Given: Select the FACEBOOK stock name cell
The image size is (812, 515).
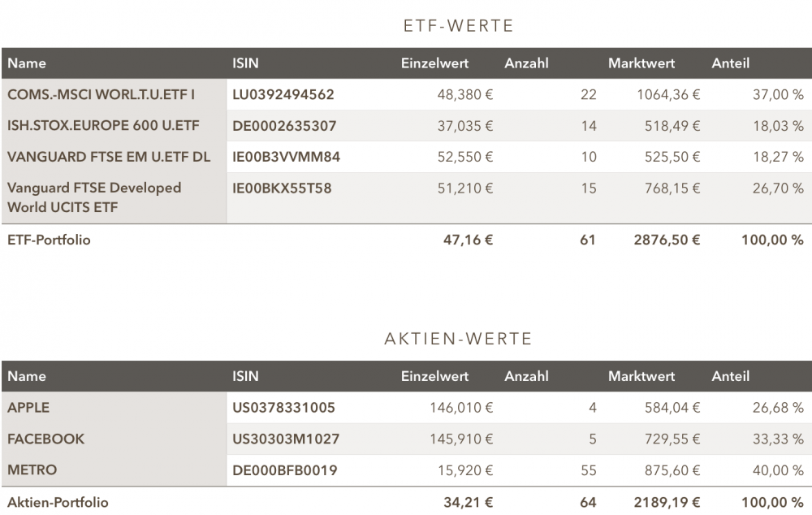Looking at the screenshot, I should pos(45,439).
